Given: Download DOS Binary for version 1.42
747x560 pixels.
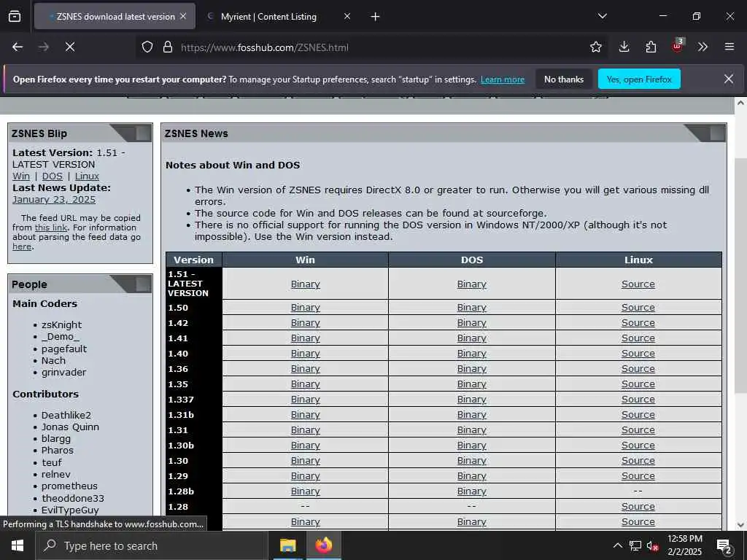Looking at the screenshot, I should coord(472,323).
